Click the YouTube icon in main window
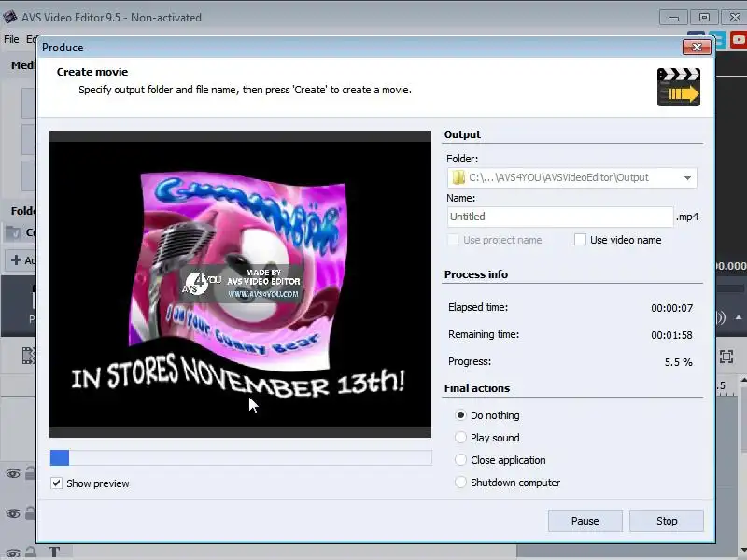 tap(739, 40)
